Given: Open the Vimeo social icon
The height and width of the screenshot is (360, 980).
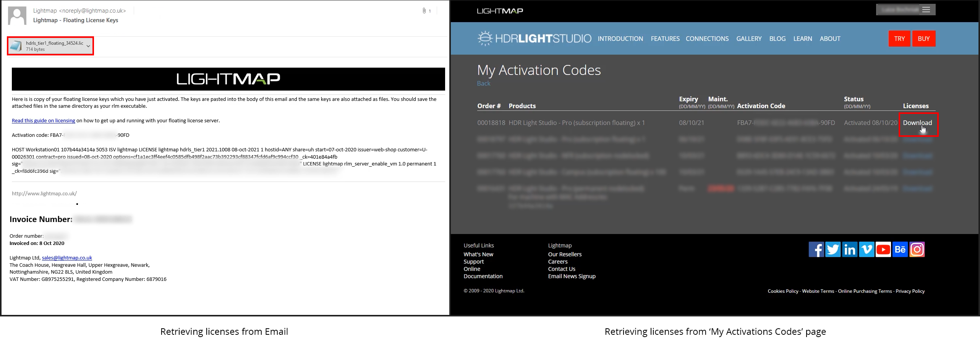Looking at the screenshot, I should (867, 250).
